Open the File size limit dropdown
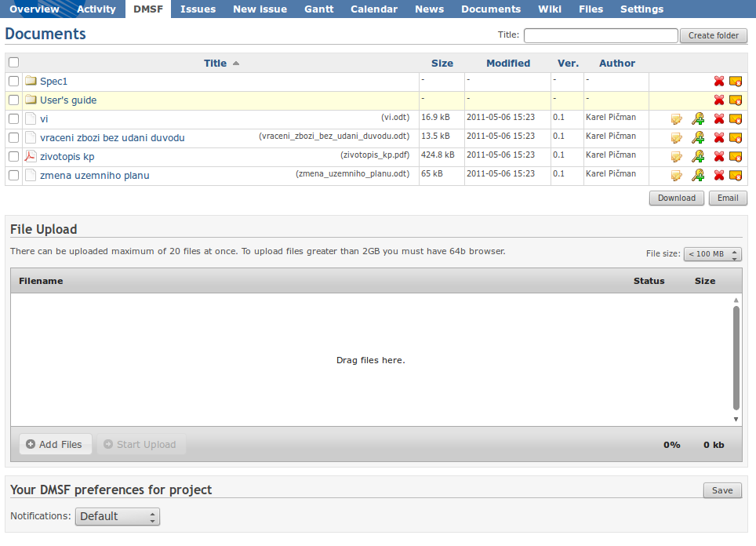The height and width of the screenshot is (546, 756). point(712,254)
